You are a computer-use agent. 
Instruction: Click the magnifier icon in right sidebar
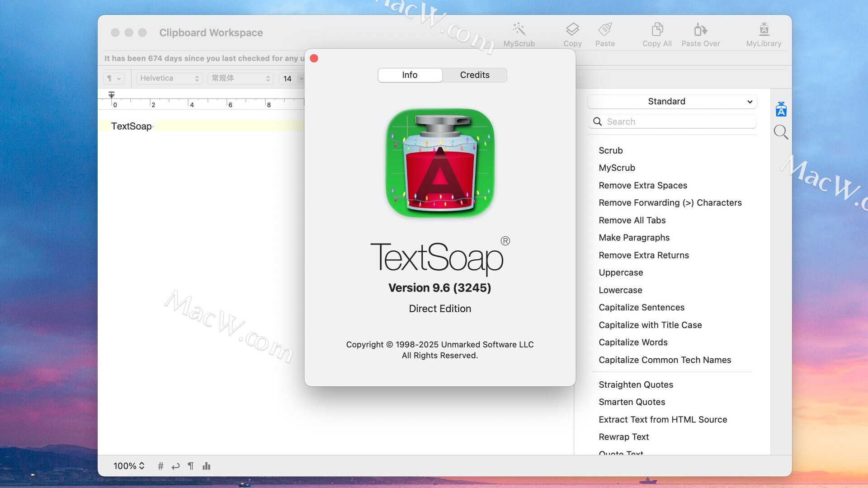click(x=781, y=132)
